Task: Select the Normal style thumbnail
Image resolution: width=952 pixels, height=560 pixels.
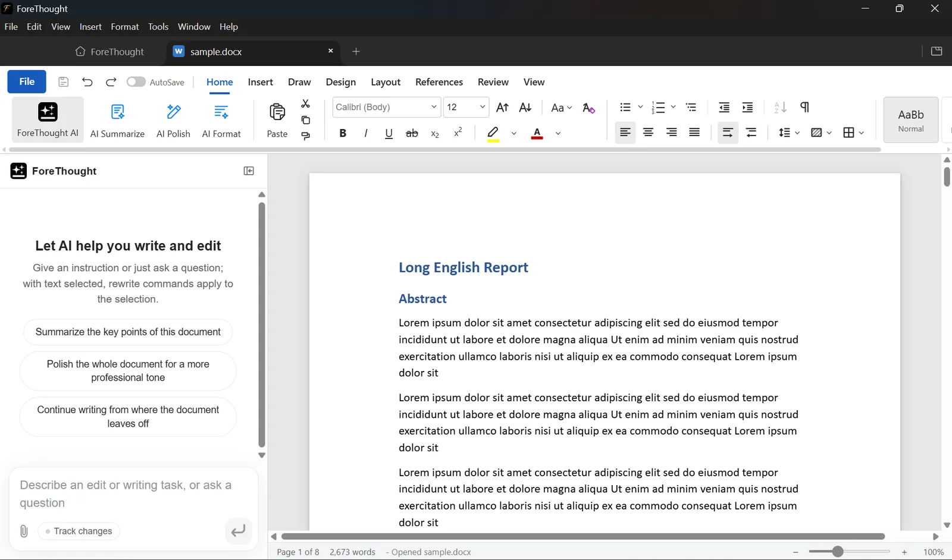Action: coord(911,120)
